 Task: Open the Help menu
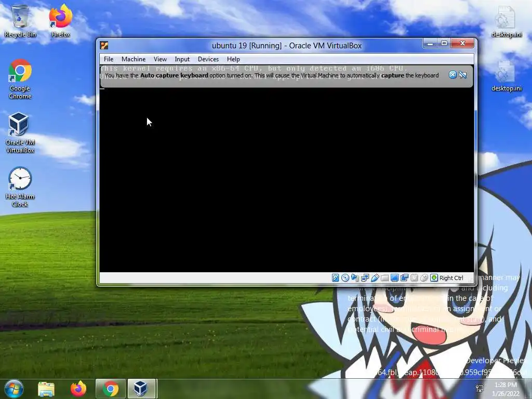[x=233, y=59]
